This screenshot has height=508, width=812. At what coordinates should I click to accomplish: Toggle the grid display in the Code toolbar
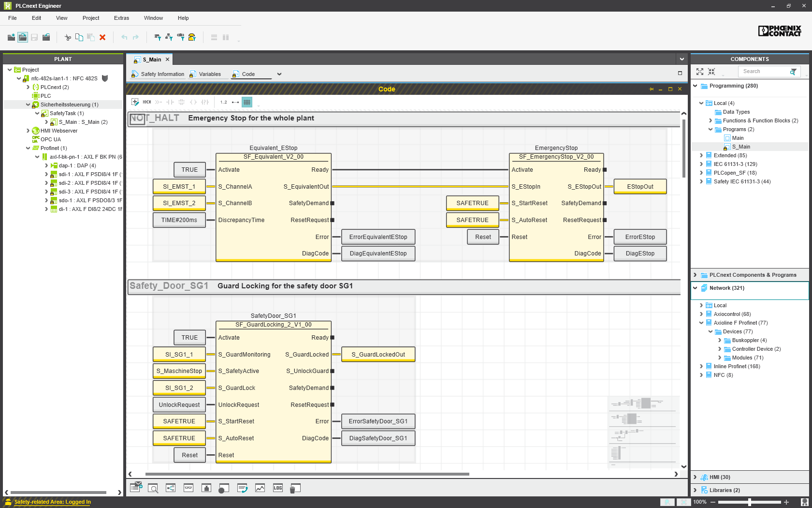(247, 102)
